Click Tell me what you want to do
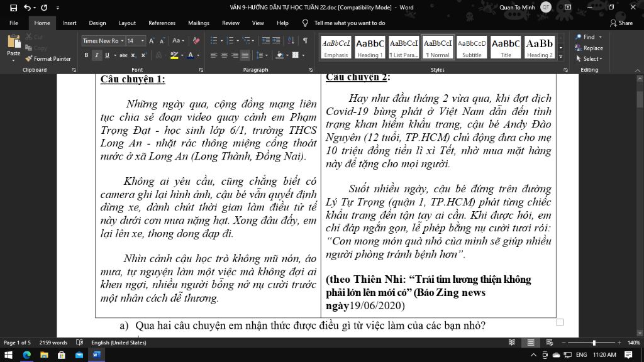 pyautogui.click(x=349, y=23)
